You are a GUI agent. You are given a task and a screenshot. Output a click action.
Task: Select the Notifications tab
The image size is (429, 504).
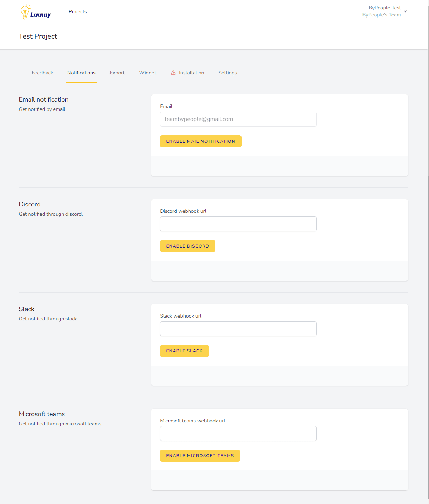[x=81, y=73]
